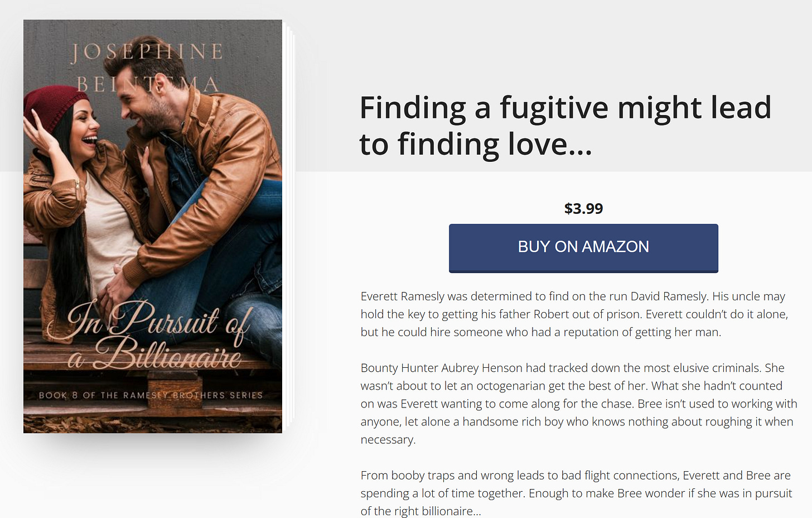Click the word 'necessary.' ending second paragraph
Viewport: 812px width, 518px height.
click(x=388, y=440)
